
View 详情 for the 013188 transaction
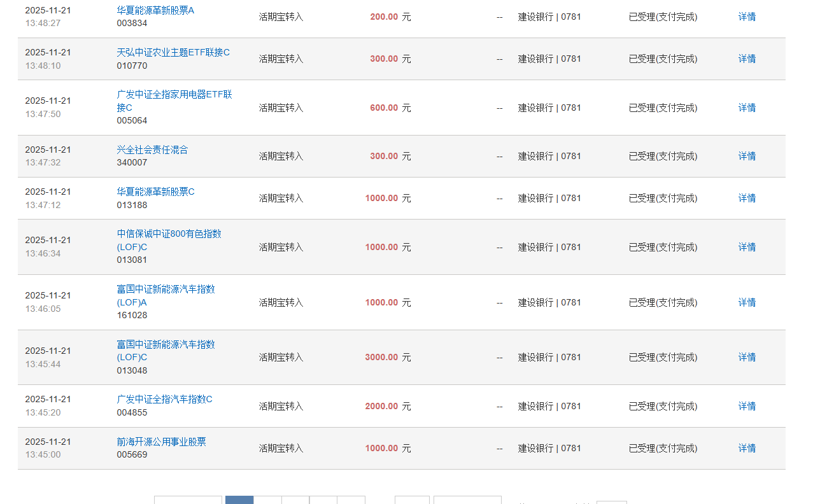[747, 198]
